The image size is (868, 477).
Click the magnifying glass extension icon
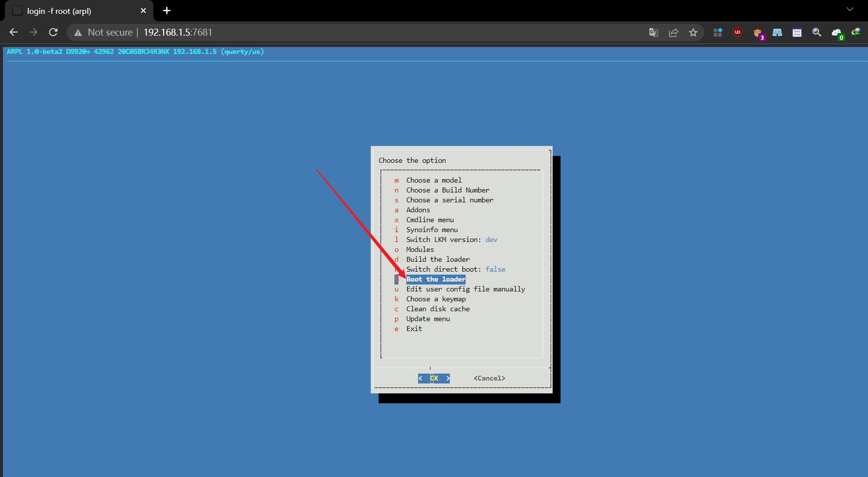pos(817,32)
